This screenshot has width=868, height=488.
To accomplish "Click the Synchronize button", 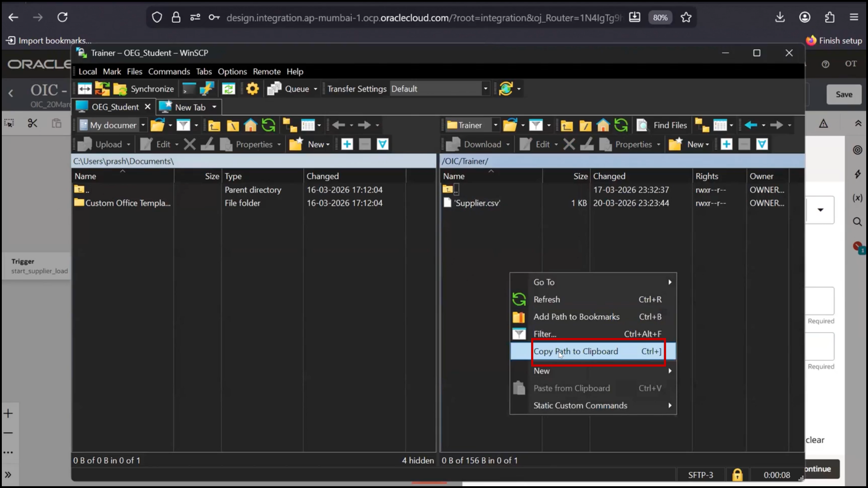I will point(144,89).
